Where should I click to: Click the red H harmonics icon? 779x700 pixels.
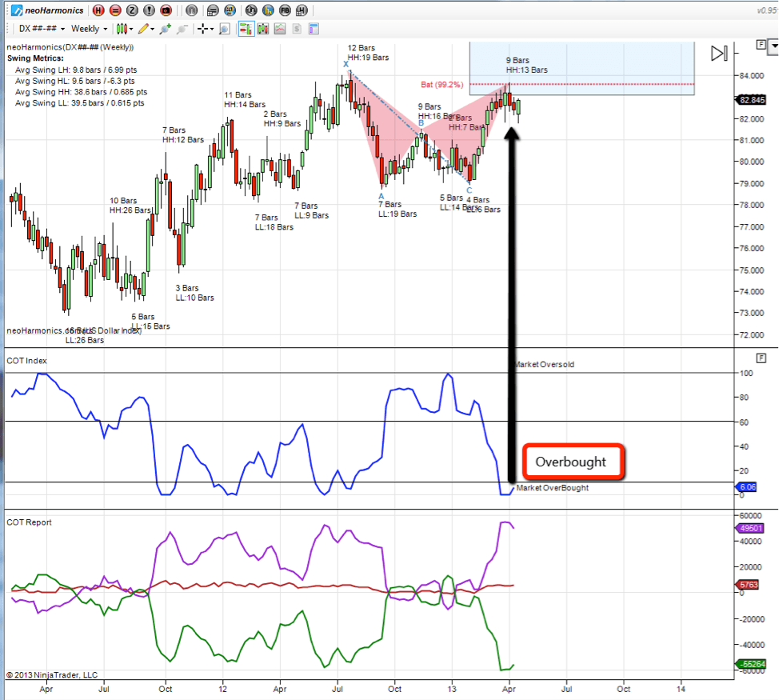[98, 10]
